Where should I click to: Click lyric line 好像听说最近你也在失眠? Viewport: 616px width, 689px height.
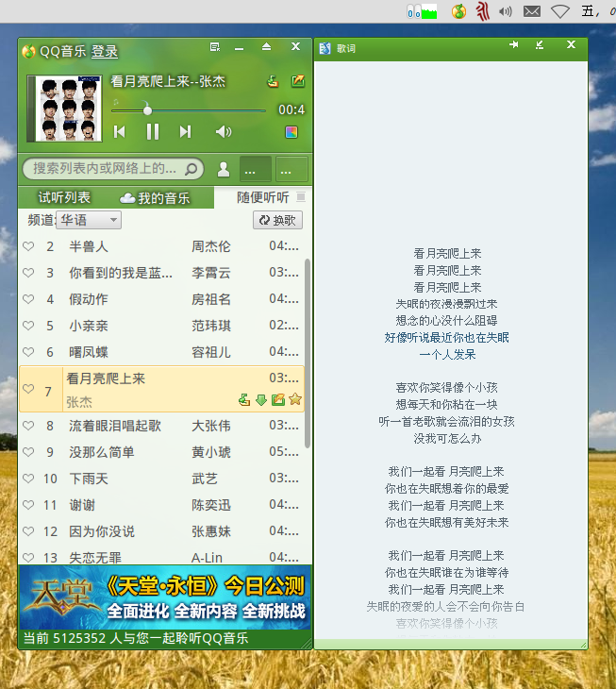point(447,338)
